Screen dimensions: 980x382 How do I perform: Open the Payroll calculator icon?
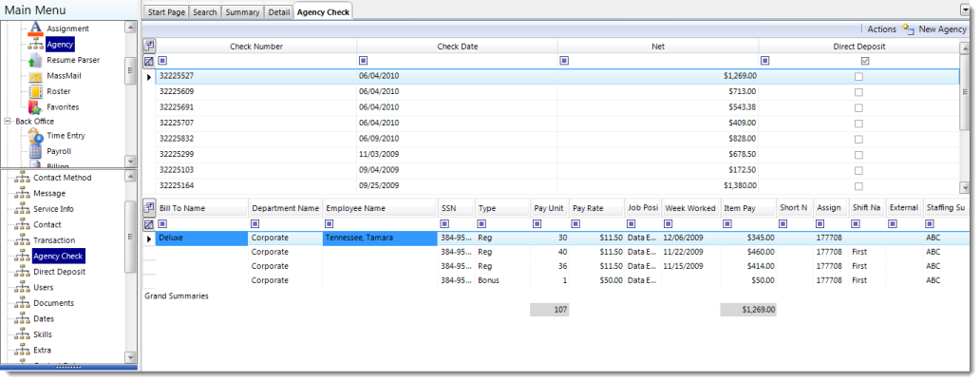35,151
